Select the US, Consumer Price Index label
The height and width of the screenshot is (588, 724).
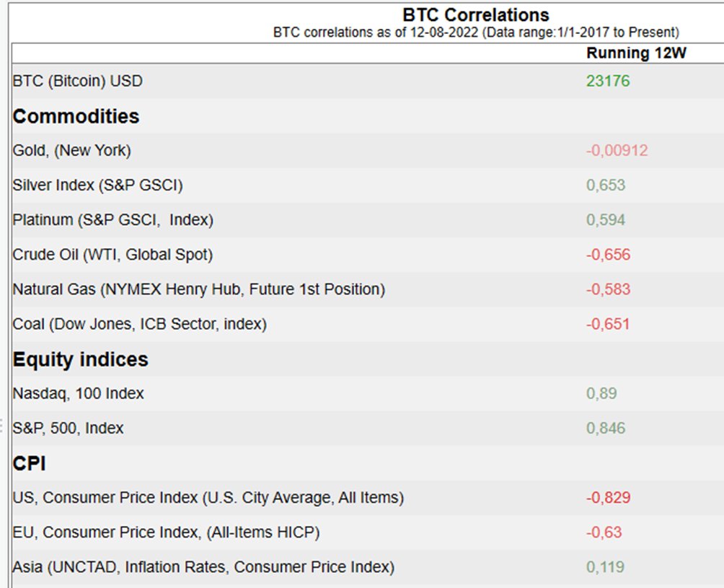(x=208, y=498)
